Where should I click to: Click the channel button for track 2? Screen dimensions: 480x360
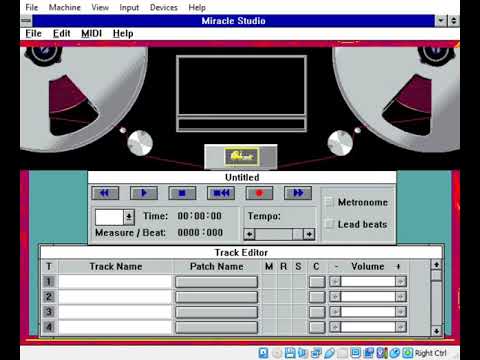[317, 297]
